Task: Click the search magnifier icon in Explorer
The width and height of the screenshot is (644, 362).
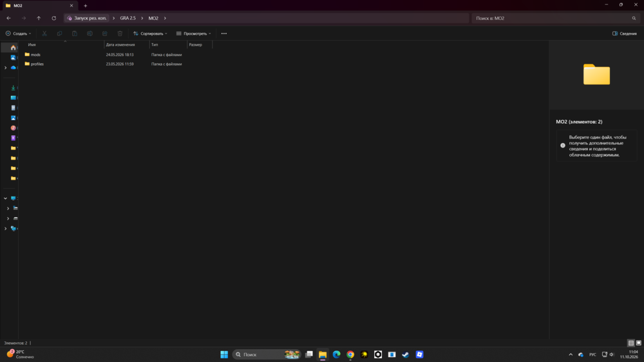Action: (634, 18)
